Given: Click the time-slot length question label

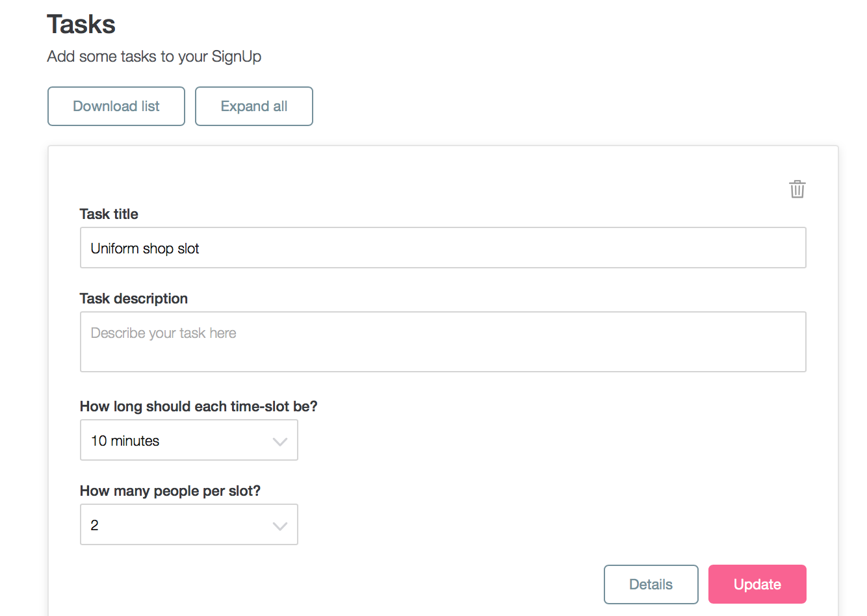Looking at the screenshot, I should [199, 405].
